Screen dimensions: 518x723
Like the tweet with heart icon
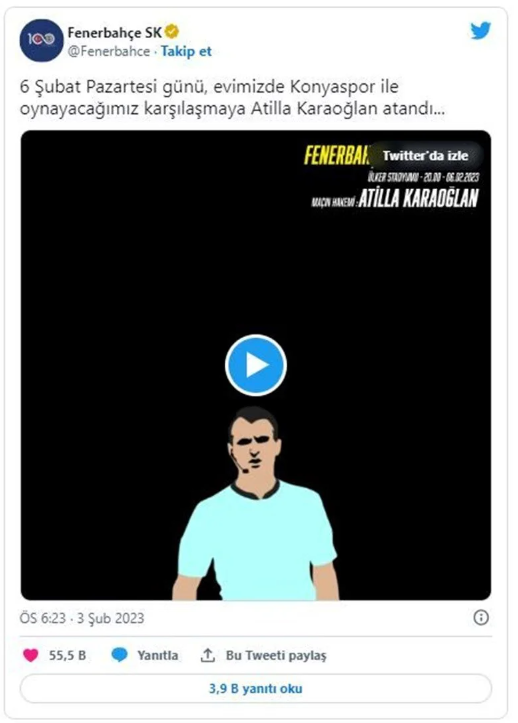click(31, 655)
